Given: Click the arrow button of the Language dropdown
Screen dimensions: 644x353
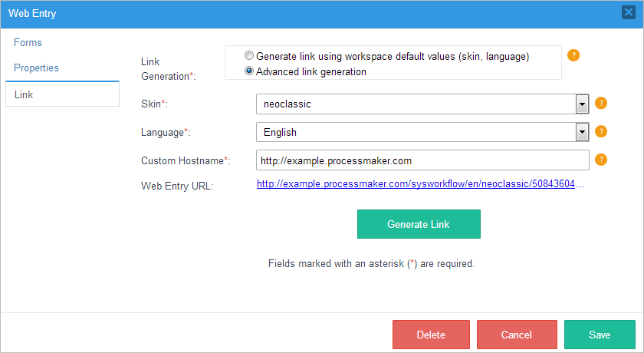Looking at the screenshot, I should pos(582,132).
